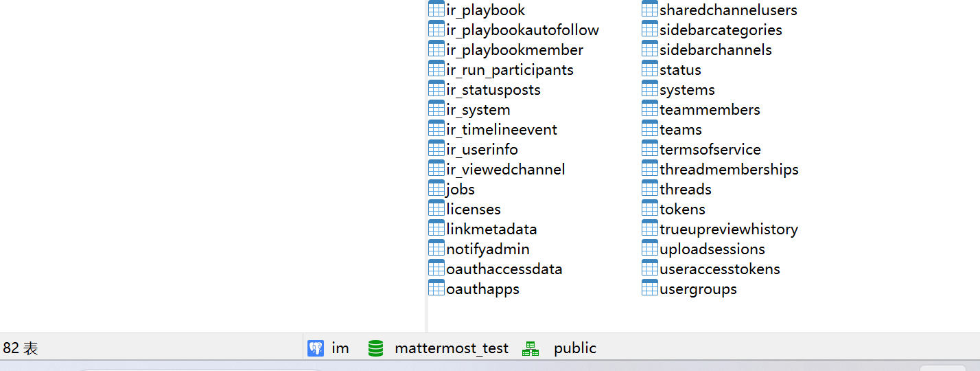The width and height of the screenshot is (980, 371).
Task: Select the ir_statusposts table name
Action: (x=493, y=90)
